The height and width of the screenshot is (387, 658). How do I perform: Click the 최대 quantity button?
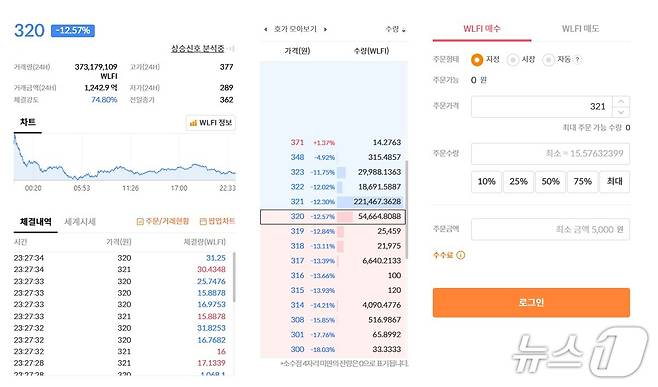[614, 182]
